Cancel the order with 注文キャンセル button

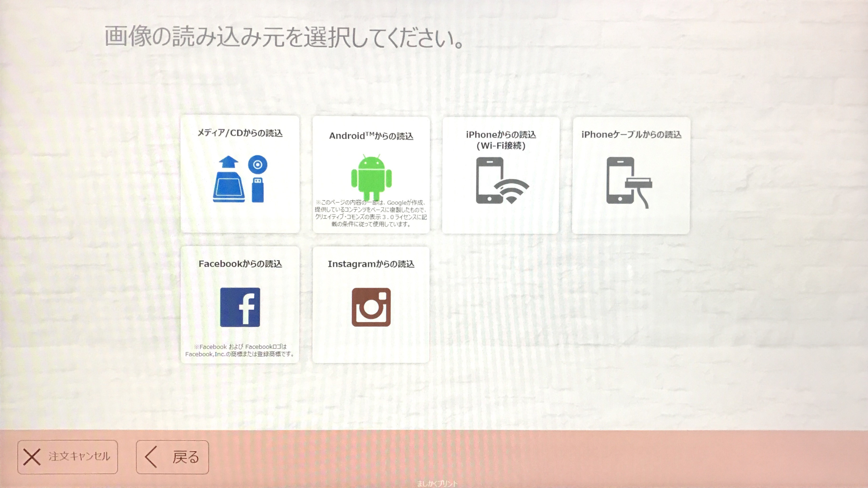[68, 457]
